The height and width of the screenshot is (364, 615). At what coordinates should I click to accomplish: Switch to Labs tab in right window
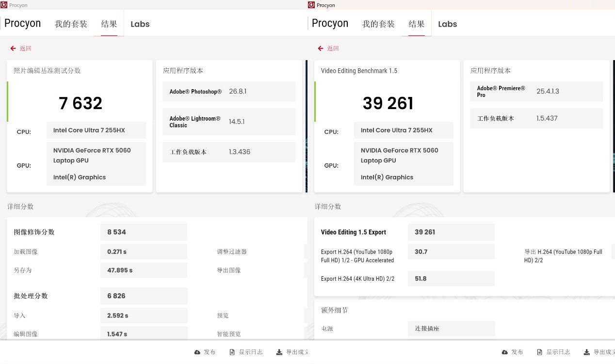tap(448, 24)
